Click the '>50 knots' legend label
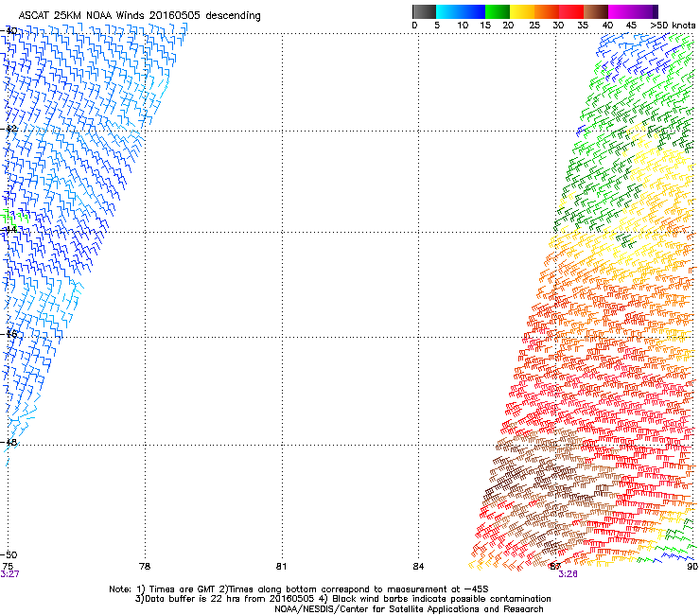The height and width of the screenshot is (615, 700). [673, 26]
